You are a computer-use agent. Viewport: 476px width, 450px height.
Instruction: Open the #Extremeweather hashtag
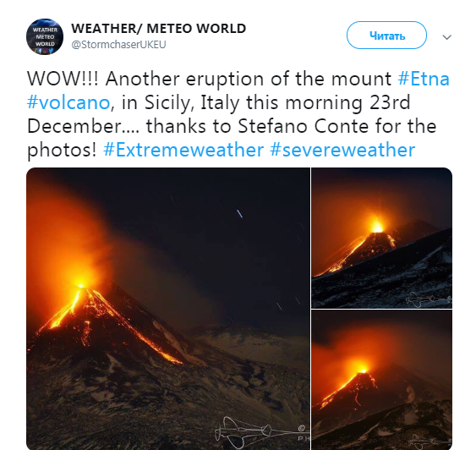(x=183, y=150)
